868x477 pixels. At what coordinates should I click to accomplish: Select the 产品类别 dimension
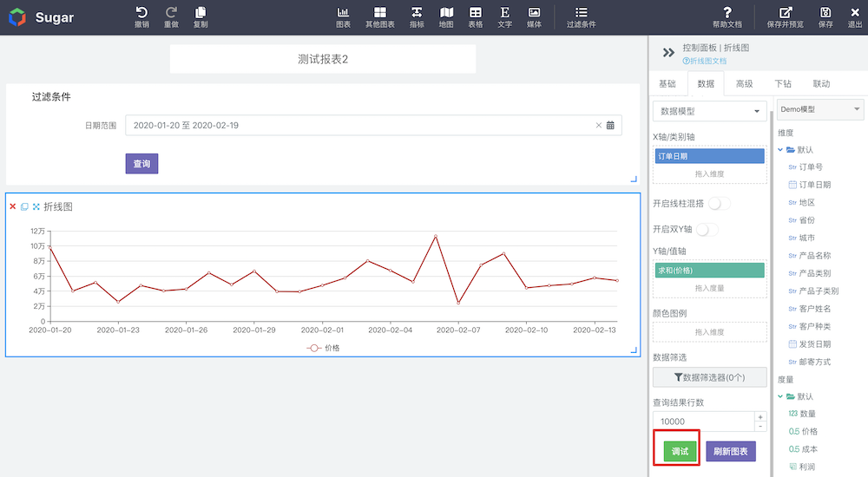click(815, 273)
